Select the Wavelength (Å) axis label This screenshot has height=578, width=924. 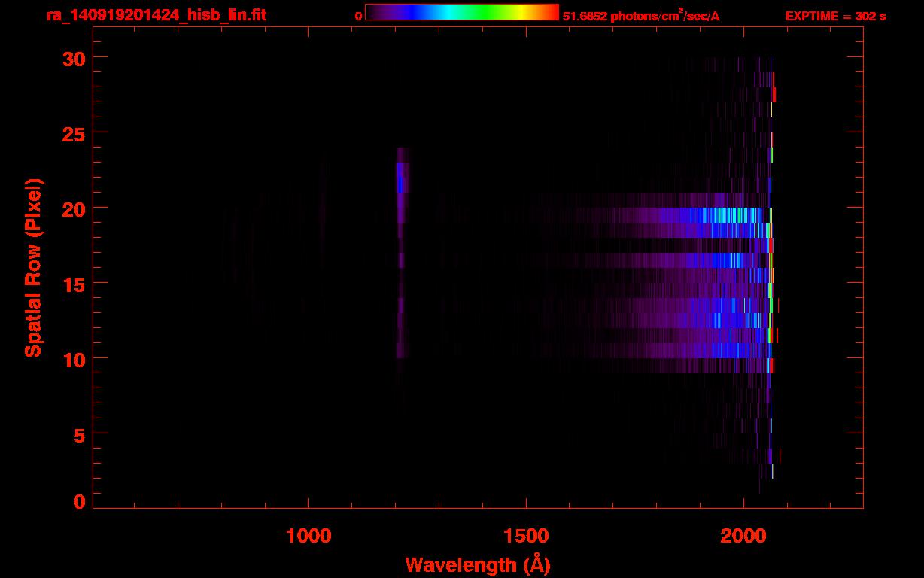478,564
